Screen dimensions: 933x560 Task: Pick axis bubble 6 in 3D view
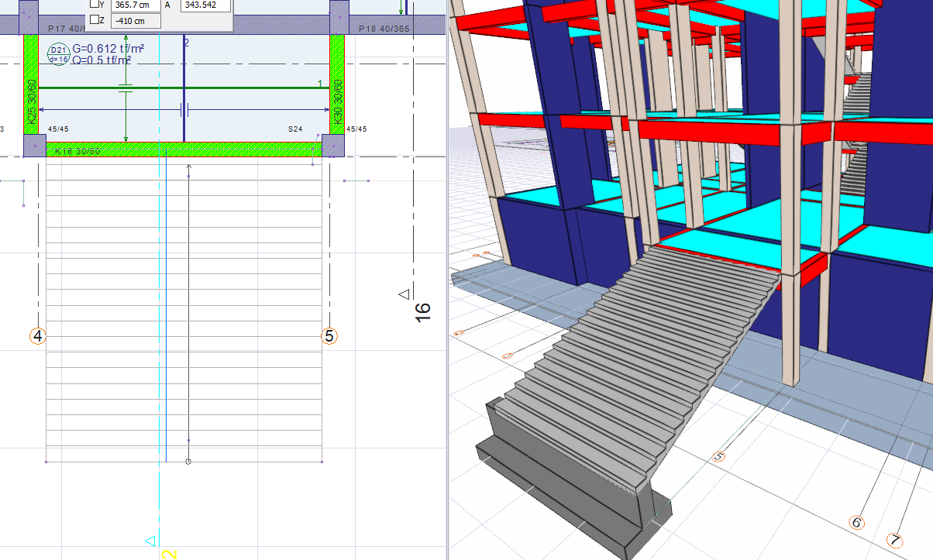(x=856, y=523)
